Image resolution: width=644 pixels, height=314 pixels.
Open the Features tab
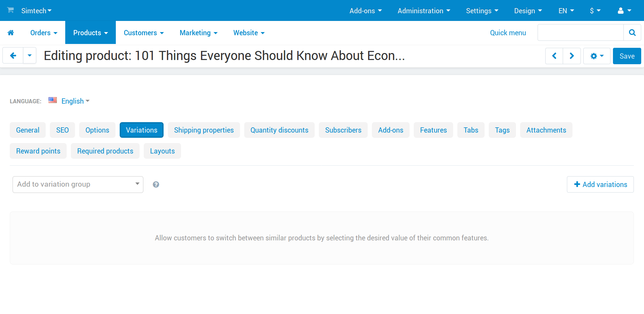433,130
